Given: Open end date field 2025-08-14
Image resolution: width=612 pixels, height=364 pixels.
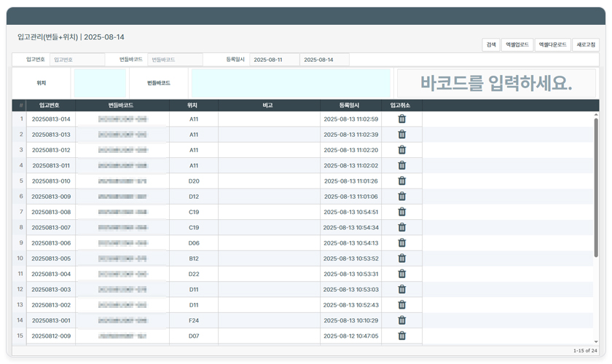Looking at the screenshot, I should point(325,60).
